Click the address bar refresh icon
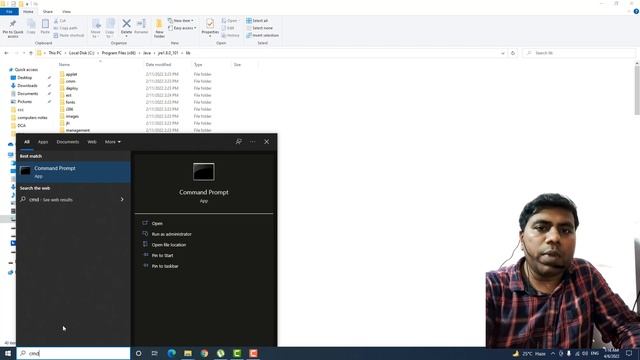640x360 pixels. [x=513, y=53]
